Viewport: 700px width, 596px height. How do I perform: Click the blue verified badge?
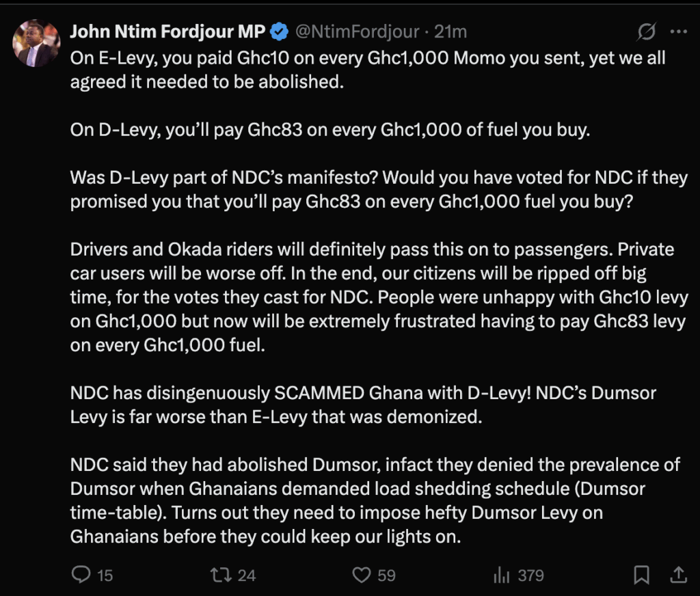coord(280,31)
